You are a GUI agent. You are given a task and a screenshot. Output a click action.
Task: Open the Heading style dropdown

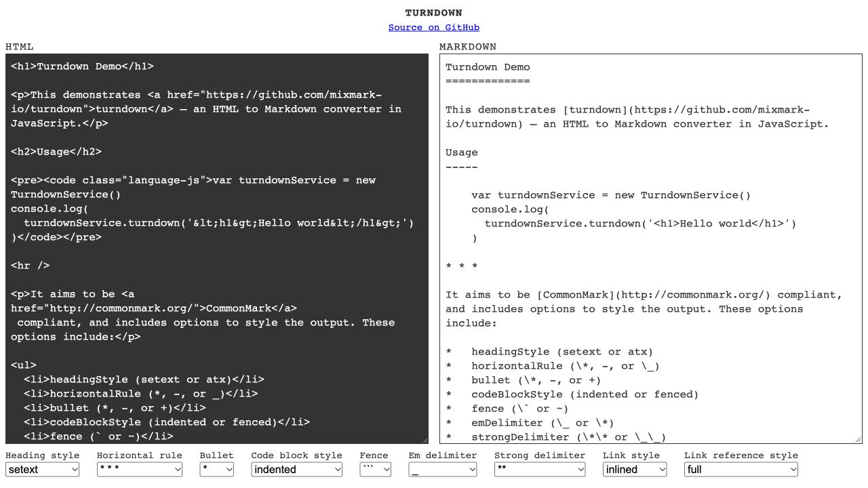click(x=43, y=469)
